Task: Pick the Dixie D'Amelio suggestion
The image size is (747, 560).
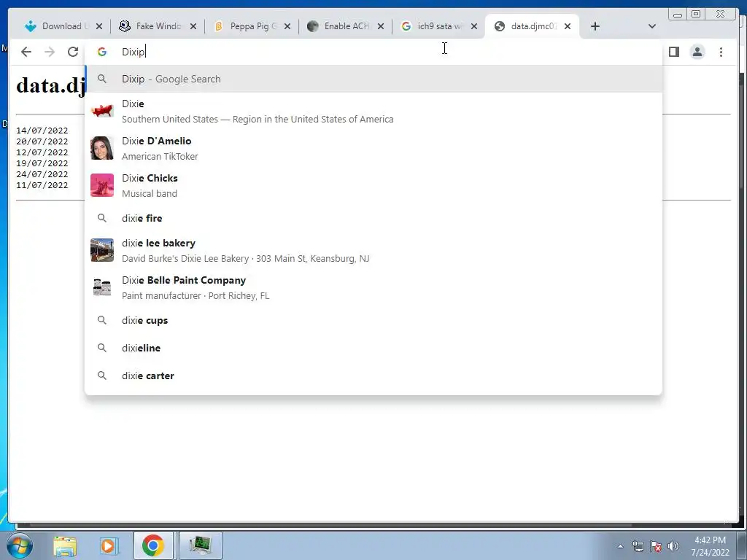Action: (x=373, y=148)
